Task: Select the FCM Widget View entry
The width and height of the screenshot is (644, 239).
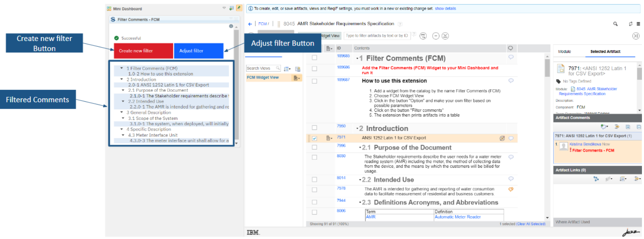Action: pos(263,77)
